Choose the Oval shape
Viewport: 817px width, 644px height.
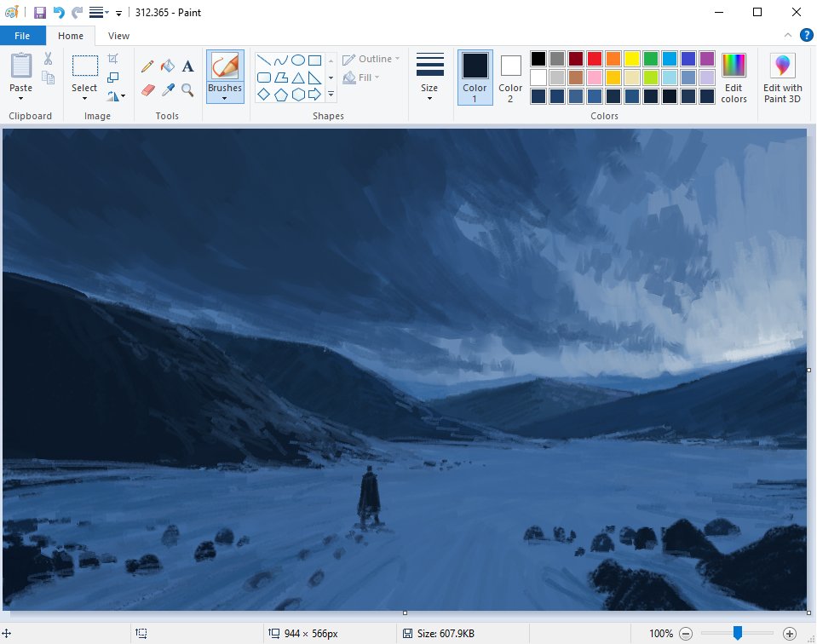[298, 60]
